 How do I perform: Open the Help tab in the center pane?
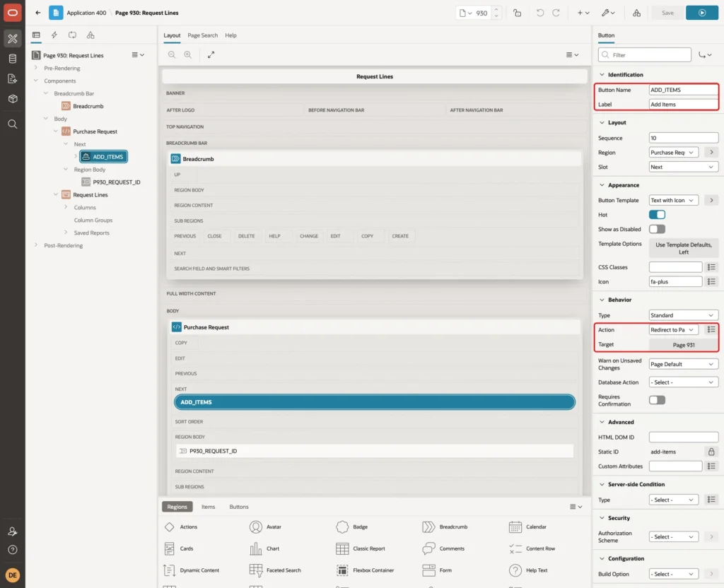[x=231, y=35]
